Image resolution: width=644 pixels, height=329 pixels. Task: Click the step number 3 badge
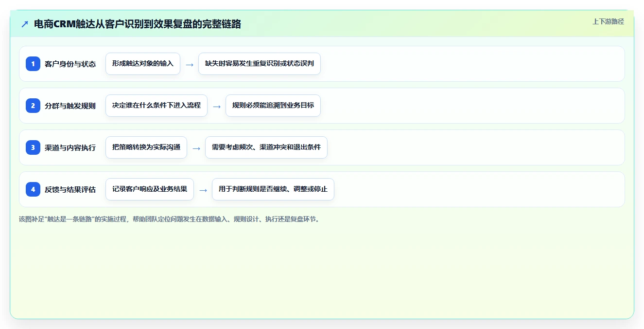[x=33, y=147]
